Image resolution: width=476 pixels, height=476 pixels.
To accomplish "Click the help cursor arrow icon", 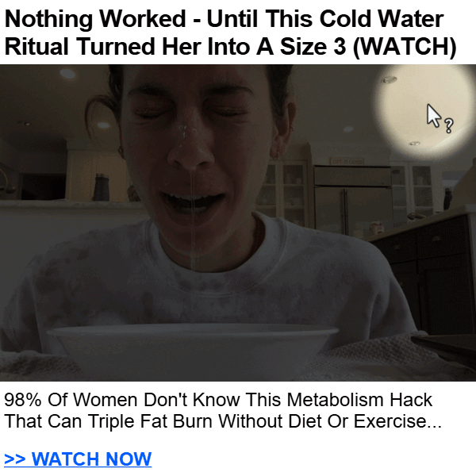I will [x=434, y=116].
